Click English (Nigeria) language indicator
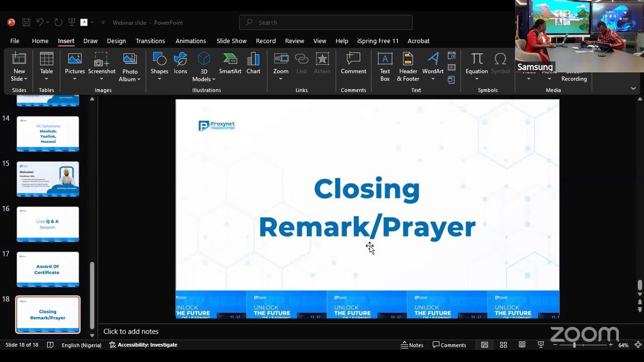Image resolution: width=644 pixels, height=362 pixels. (x=82, y=345)
